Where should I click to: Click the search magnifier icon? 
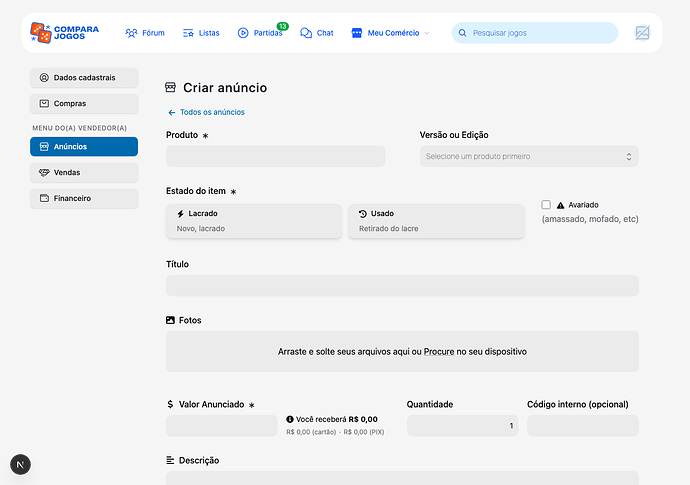462,33
